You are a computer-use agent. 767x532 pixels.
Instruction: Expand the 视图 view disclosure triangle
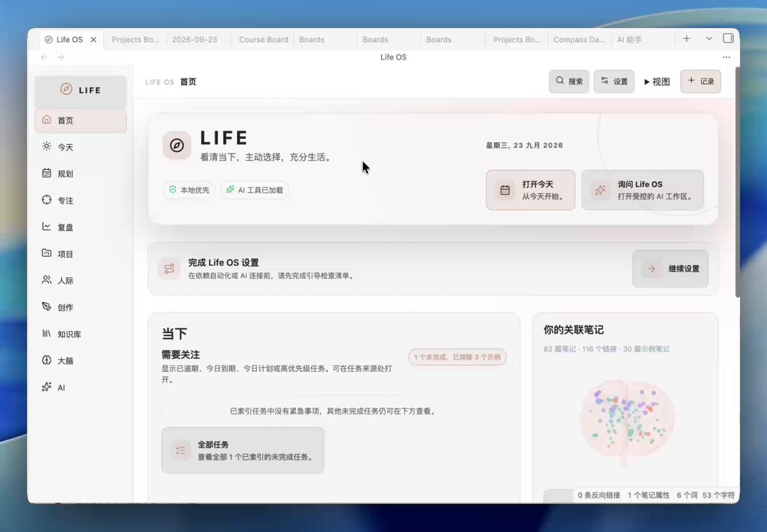pos(647,82)
